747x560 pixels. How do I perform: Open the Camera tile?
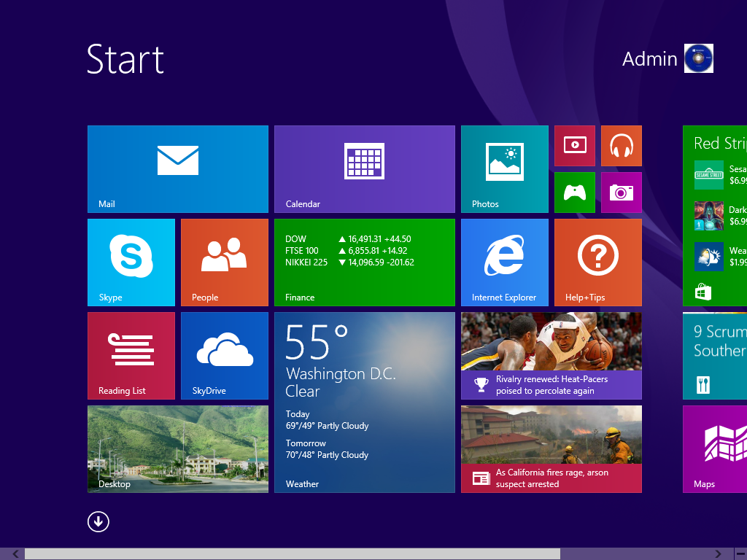point(622,192)
